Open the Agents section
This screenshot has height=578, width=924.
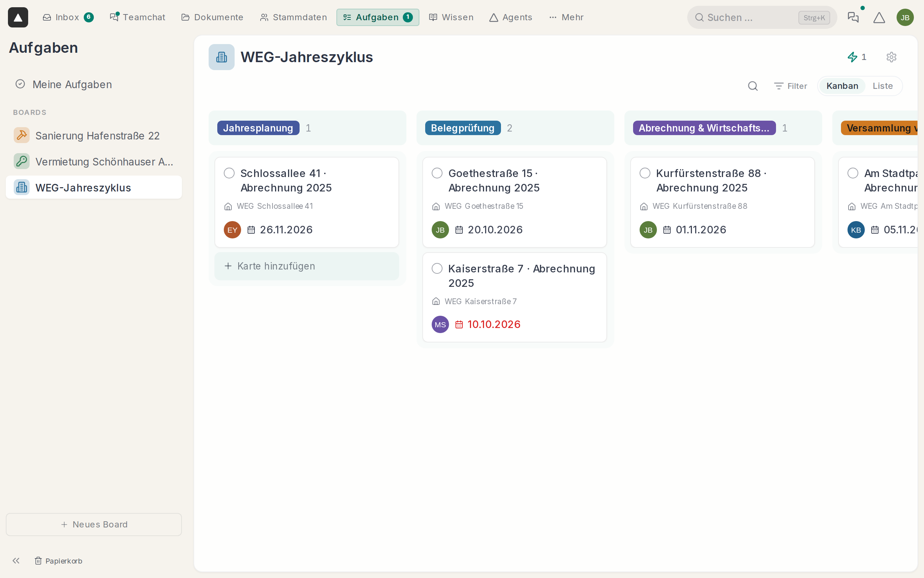[510, 17]
